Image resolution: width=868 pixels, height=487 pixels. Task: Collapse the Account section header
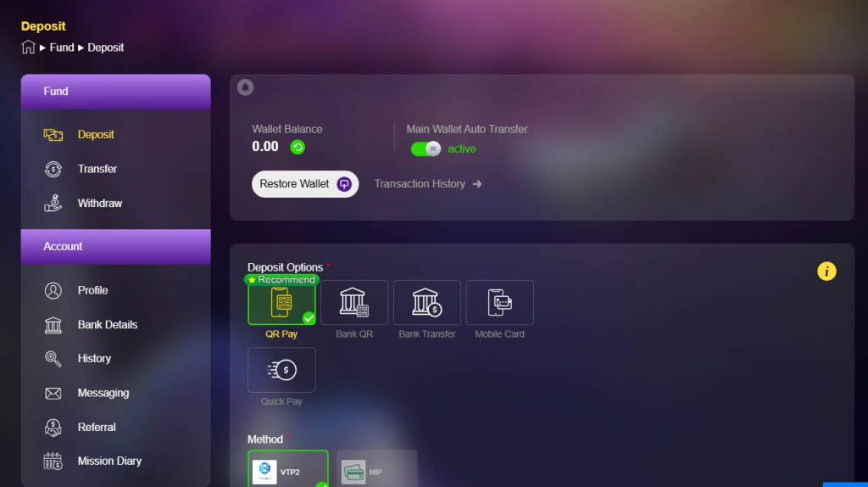(x=115, y=247)
